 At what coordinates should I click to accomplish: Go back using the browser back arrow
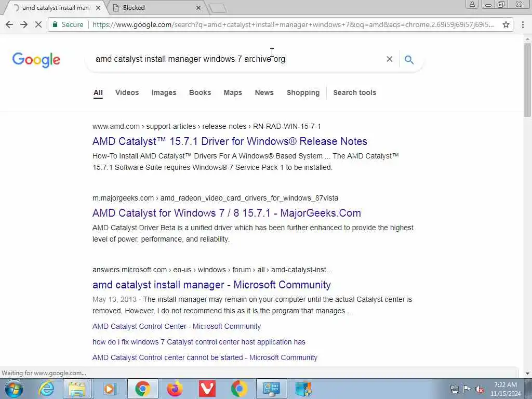9,24
